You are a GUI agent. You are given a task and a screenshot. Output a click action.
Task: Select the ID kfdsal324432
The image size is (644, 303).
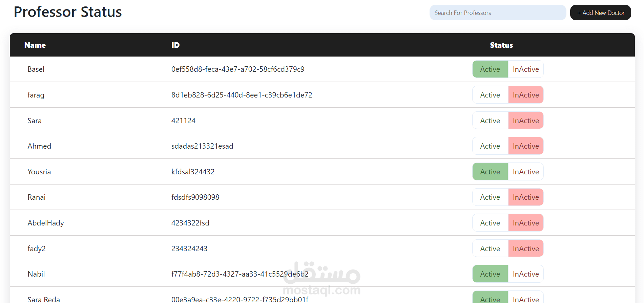pos(193,172)
